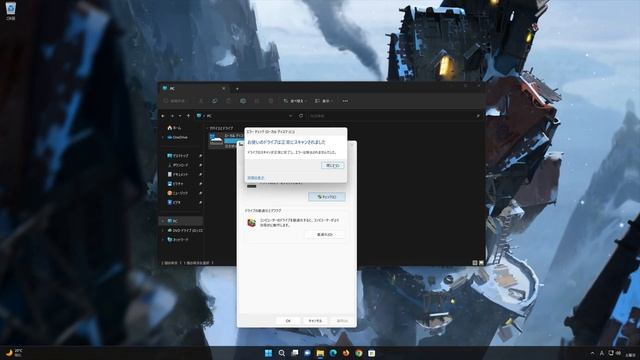The image size is (640, 360).
Task: Go back with the Explorer back arrow
Action: [163, 116]
